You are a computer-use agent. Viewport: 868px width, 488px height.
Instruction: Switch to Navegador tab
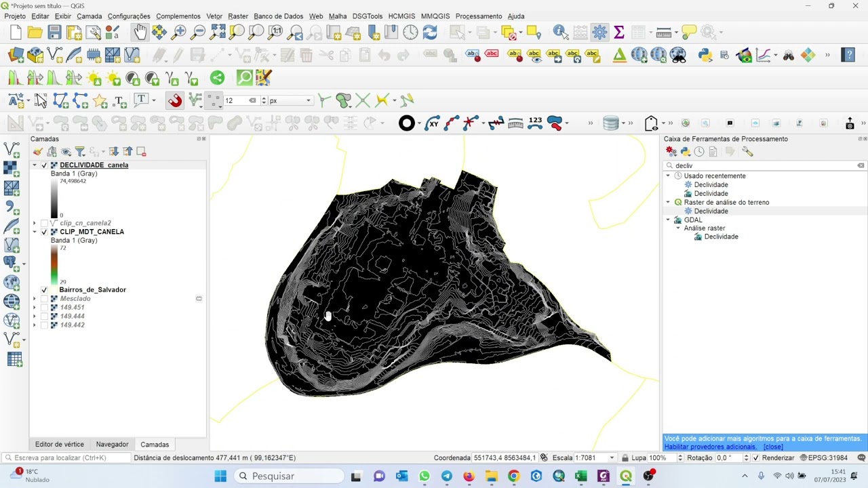point(112,445)
